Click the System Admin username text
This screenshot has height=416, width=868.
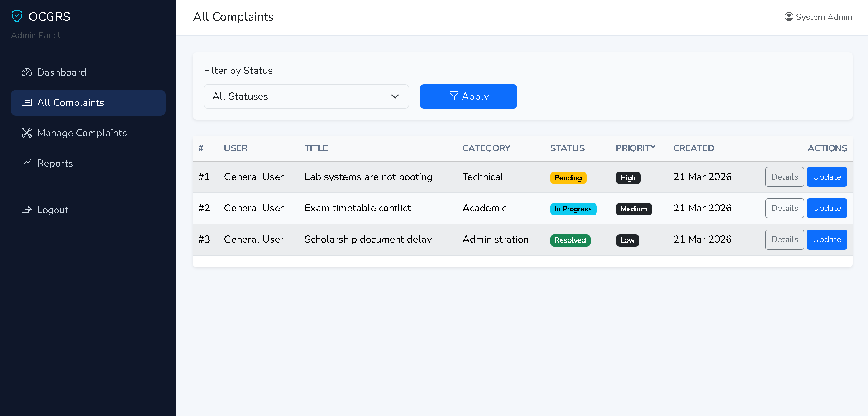click(824, 17)
